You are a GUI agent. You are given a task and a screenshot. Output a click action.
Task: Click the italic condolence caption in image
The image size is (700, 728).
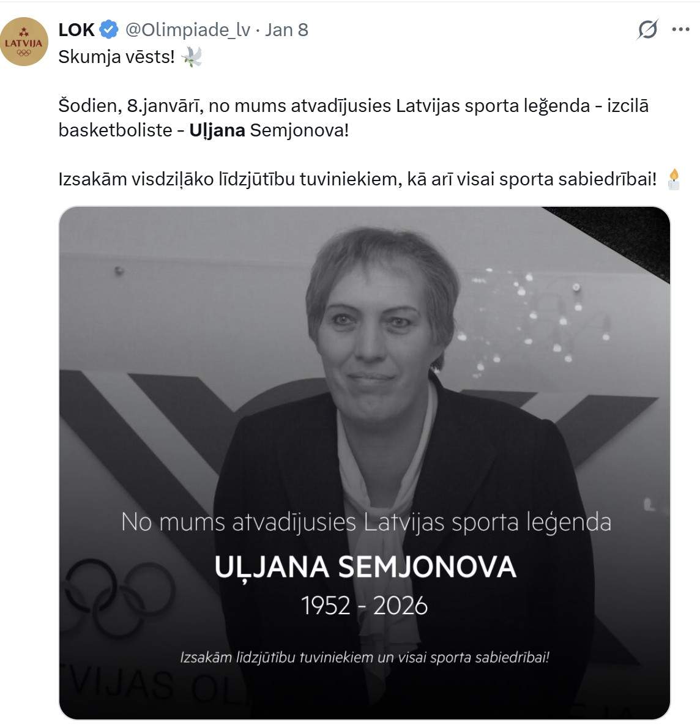coord(365,658)
